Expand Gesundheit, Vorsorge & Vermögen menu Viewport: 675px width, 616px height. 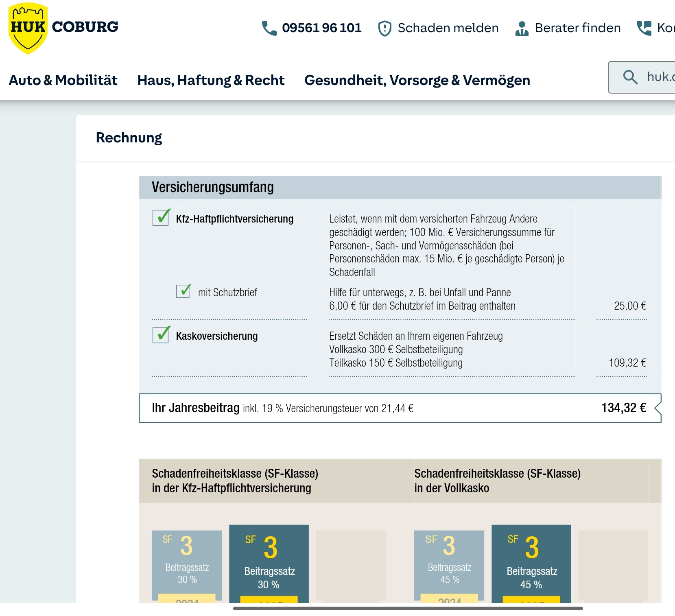pos(417,80)
